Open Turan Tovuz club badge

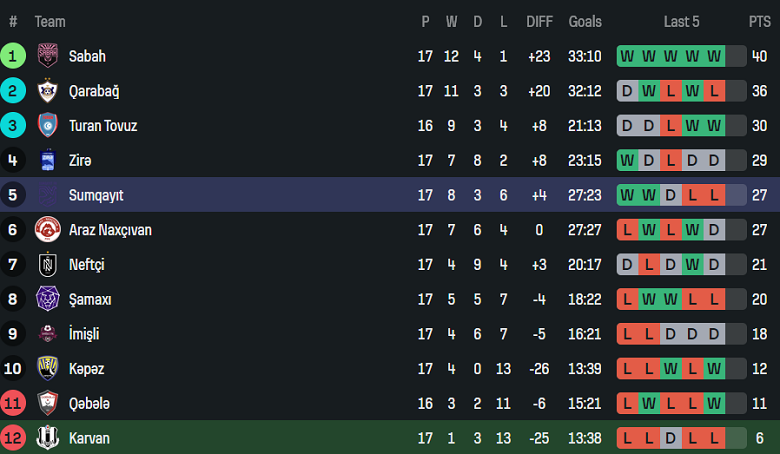pyautogui.click(x=48, y=125)
